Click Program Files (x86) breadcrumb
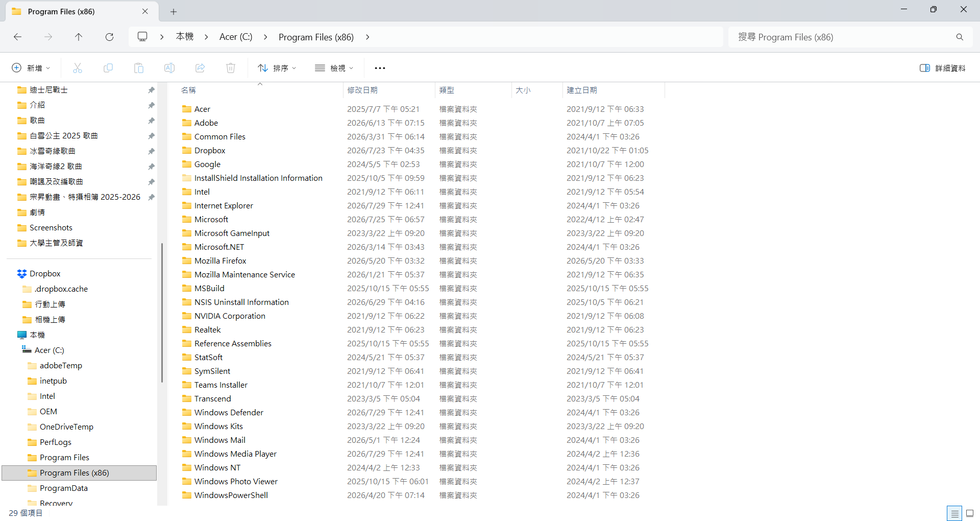 [x=316, y=37]
